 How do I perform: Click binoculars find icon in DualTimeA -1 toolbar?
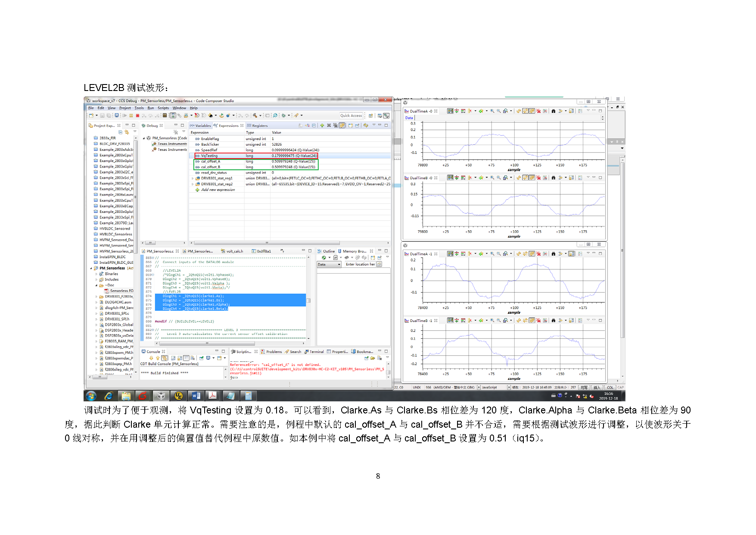554,254
